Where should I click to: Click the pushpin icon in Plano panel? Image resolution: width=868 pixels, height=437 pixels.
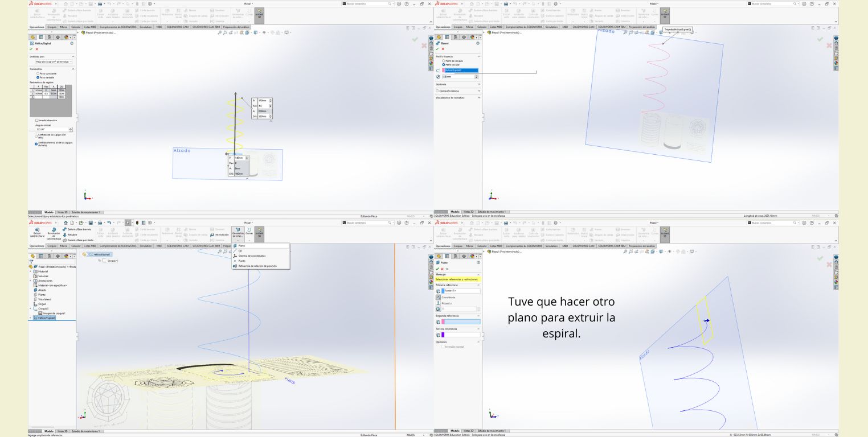[447, 269]
